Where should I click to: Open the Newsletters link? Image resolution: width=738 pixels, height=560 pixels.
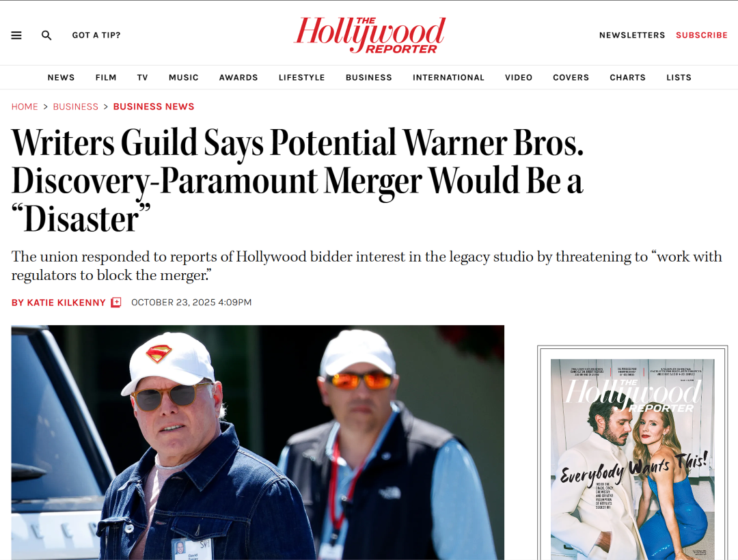click(x=632, y=36)
